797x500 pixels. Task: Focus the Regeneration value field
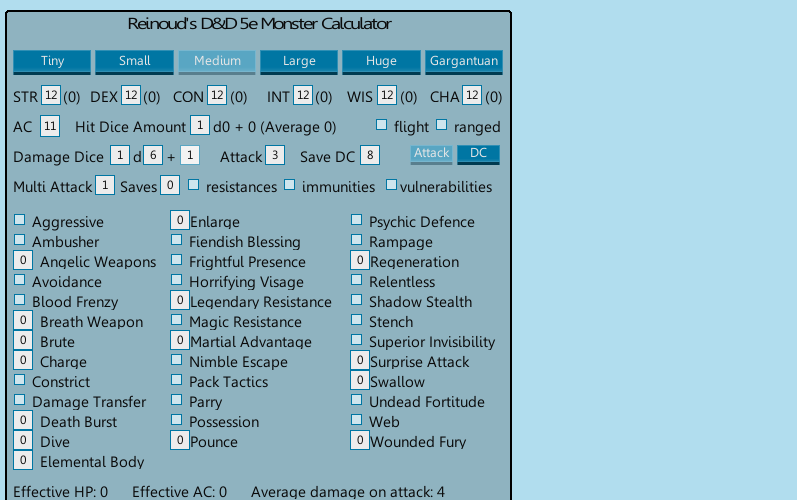[x=359, y=260]
